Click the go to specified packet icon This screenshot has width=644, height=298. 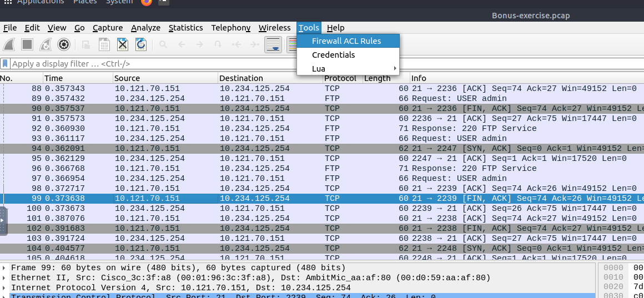click(x=218, y=44)
